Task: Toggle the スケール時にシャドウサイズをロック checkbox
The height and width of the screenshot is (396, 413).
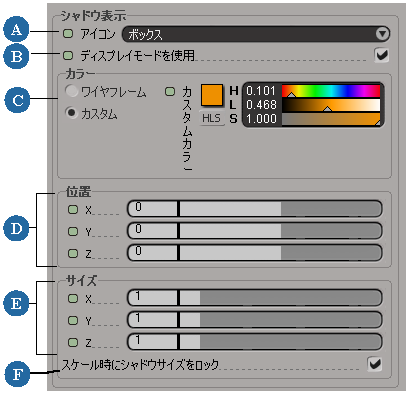Action: point(374,364)
